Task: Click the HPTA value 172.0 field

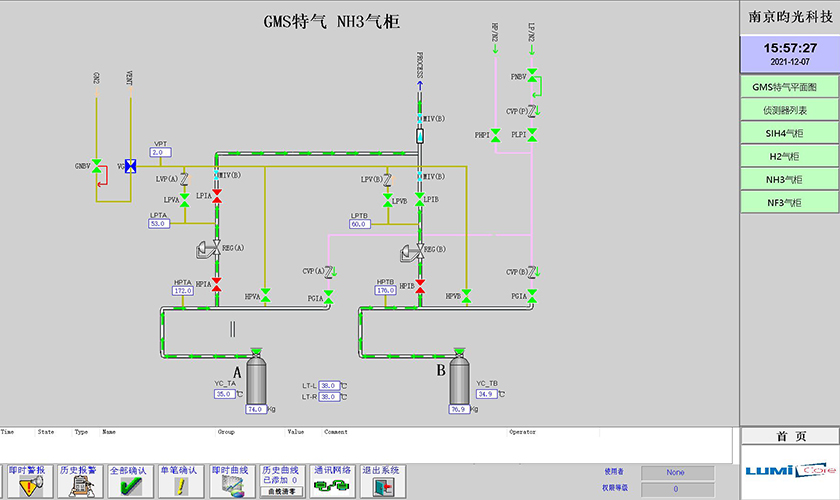Action: tap(183, 291)
